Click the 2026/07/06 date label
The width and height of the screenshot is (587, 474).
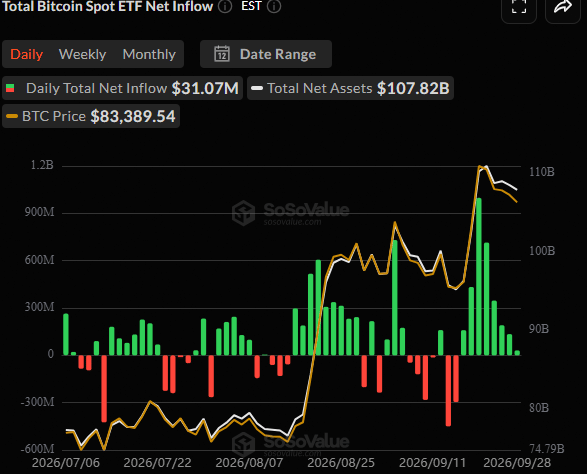pyautogui.click(x=66, y=463)
